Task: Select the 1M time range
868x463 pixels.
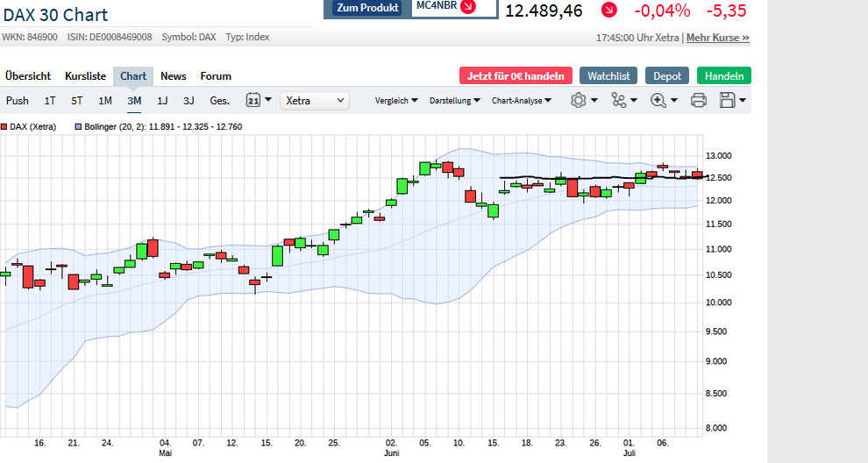Action: point(105,101)
